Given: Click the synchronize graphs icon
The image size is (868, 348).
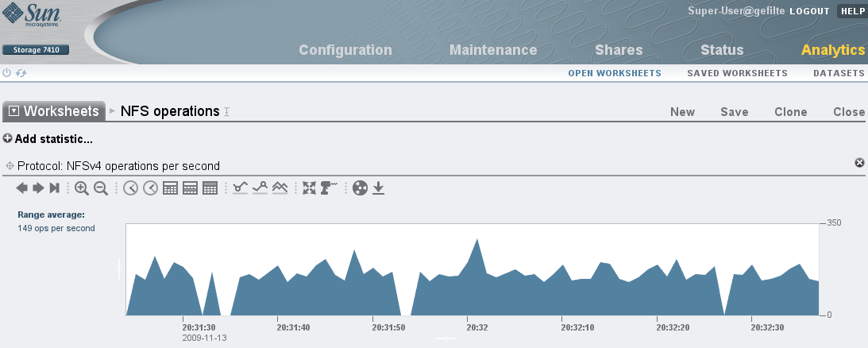Looking at the screenshot, I should tap(360, 188).
